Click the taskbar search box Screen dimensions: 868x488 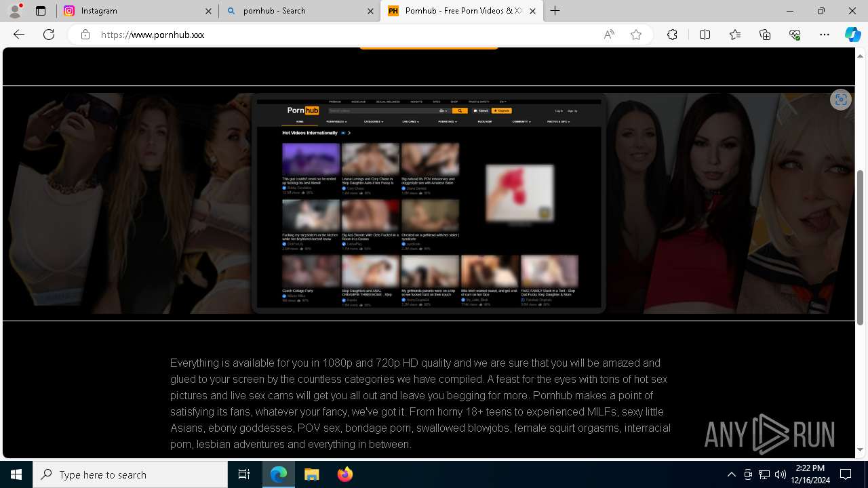coord(130,474)
